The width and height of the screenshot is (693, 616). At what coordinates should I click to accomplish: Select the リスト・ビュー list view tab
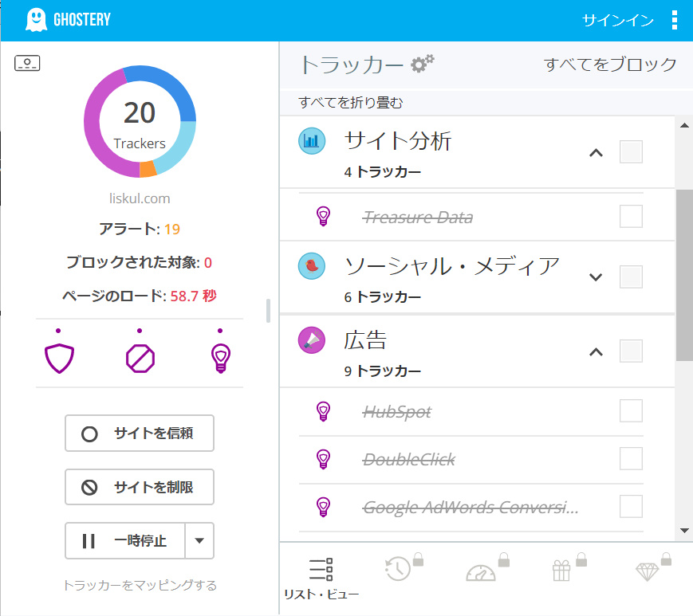[x=321, y=578]
